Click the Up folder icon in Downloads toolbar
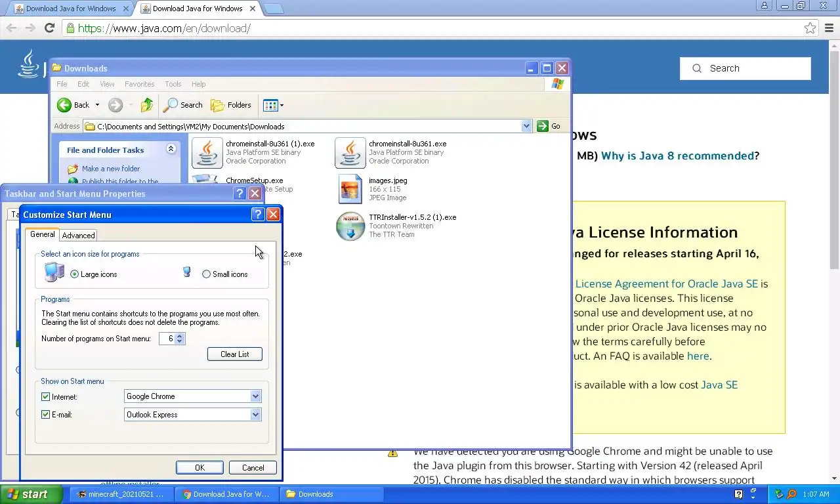The image size is (840, 504). pos(147,105)
